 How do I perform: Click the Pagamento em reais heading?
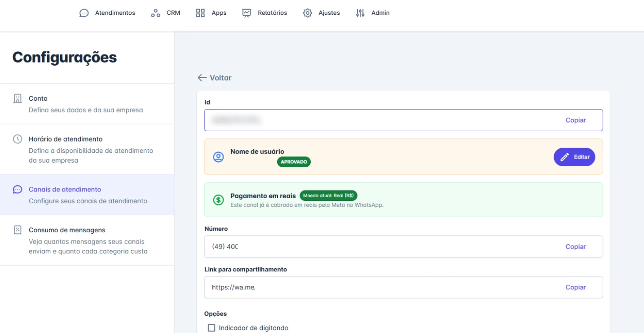[263, 196]
